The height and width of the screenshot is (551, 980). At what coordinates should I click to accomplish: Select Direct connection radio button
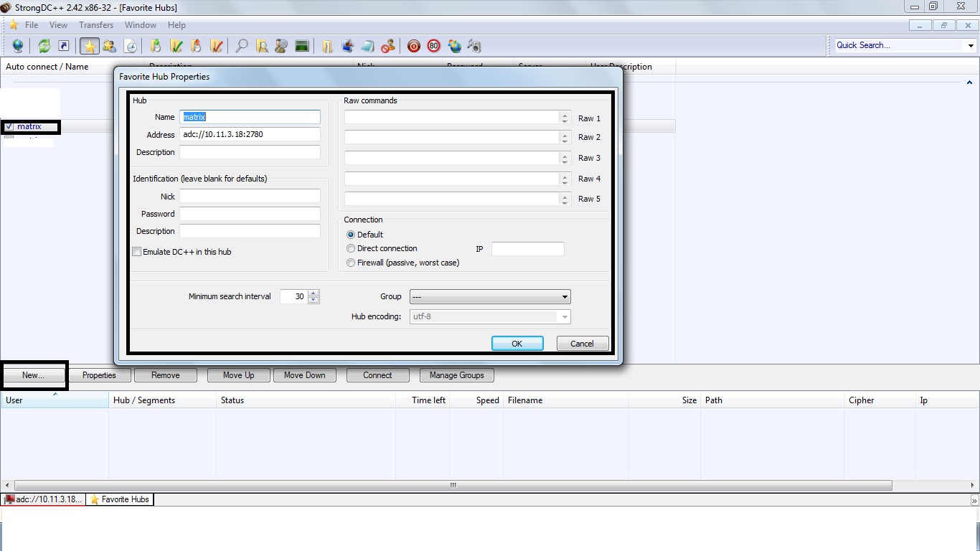[351, 248]
